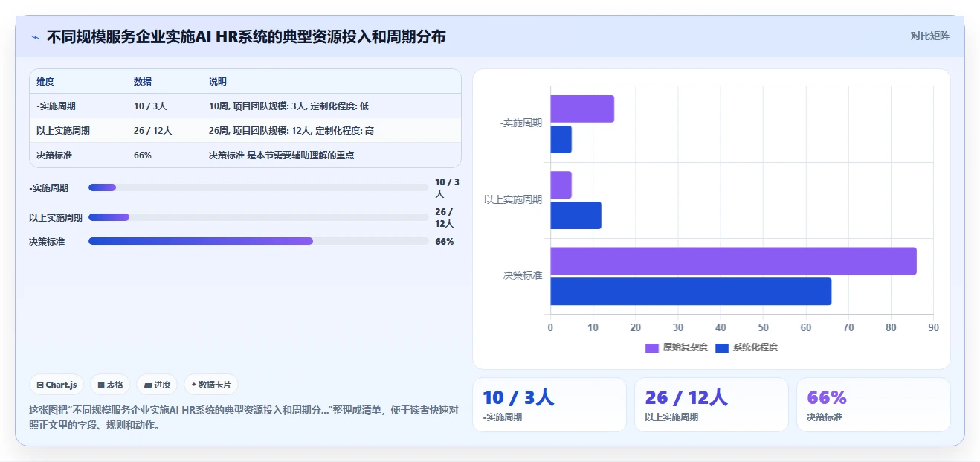Click the x-axis tick label 50
The image size is (980, 462).
click(x=763, y=327)
